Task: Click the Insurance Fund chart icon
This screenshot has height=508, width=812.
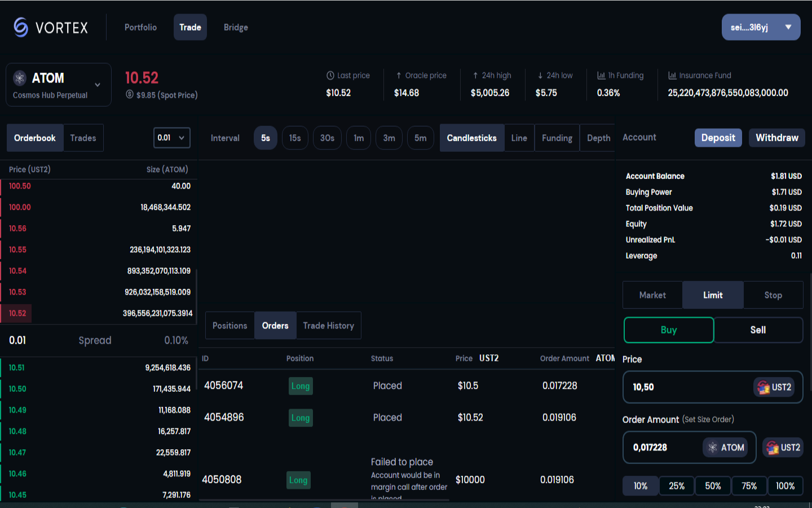Action: click(672, 75)
